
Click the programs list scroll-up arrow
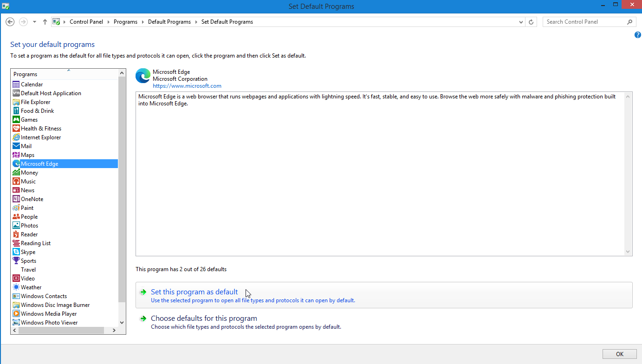pos(122,73)
